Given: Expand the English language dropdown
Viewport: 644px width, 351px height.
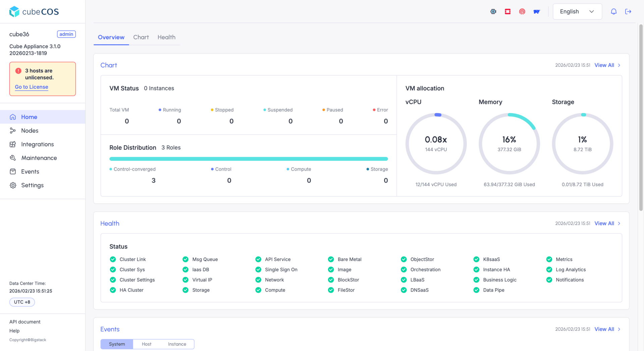Looking at the screenshot, I should (x=577, y=11).
